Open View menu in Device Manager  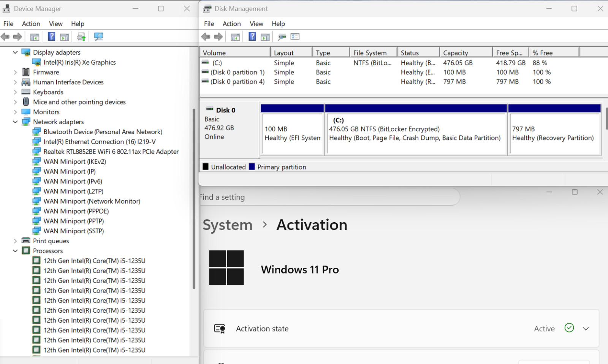click(56, 24)
